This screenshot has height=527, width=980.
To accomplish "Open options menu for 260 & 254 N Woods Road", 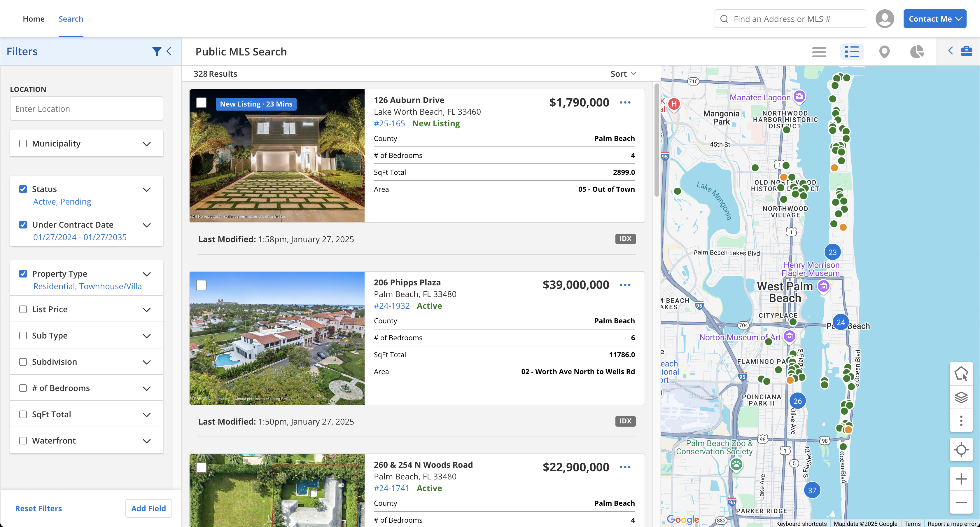I will coord(625,467).
